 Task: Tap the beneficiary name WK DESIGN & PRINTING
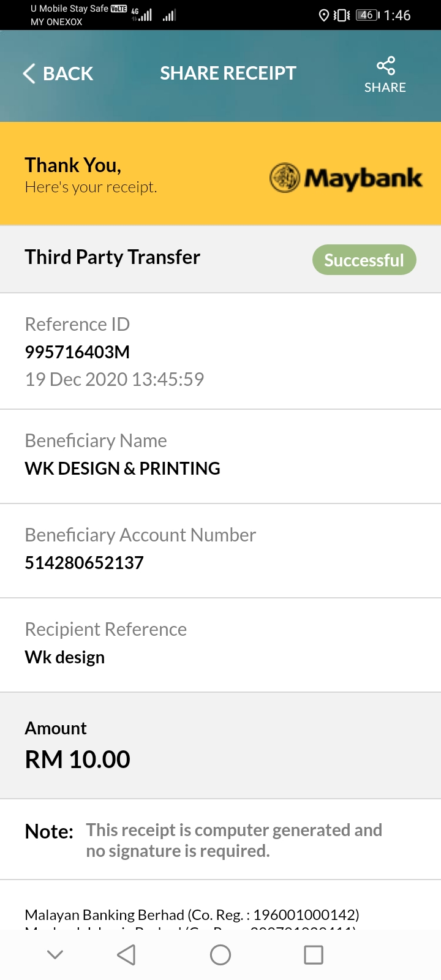coord(123,469)
